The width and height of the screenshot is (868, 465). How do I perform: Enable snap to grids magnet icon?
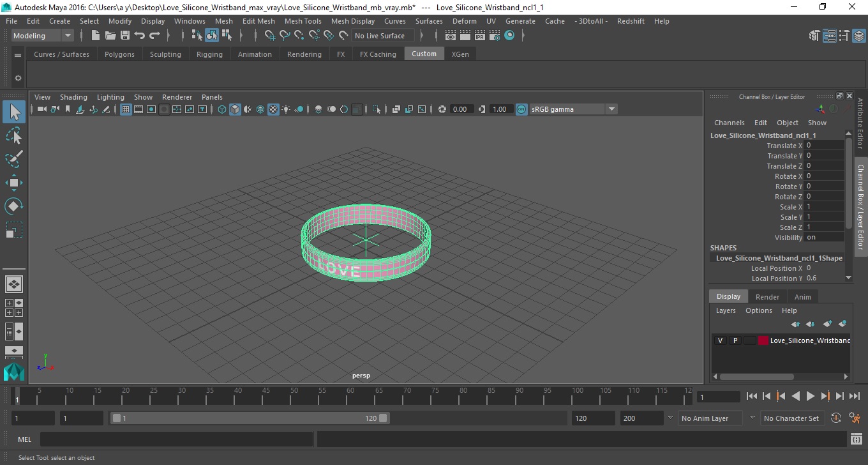[269, 36]
